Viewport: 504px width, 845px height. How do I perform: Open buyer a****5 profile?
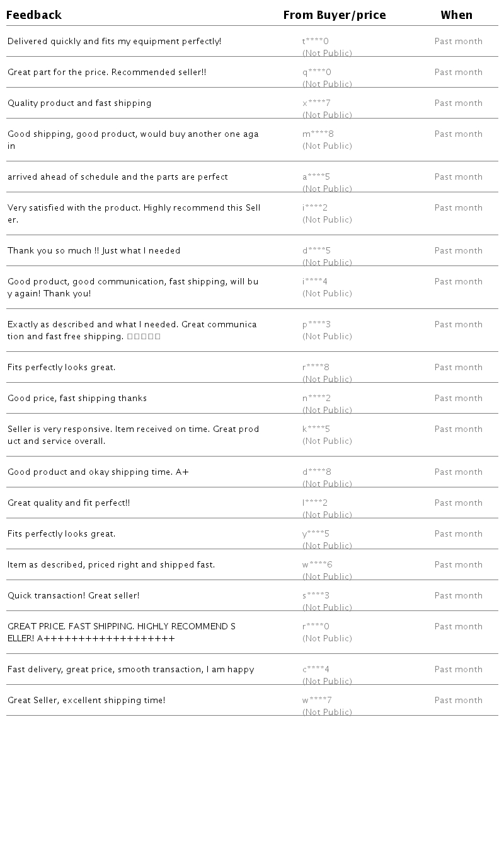point(316,177)
